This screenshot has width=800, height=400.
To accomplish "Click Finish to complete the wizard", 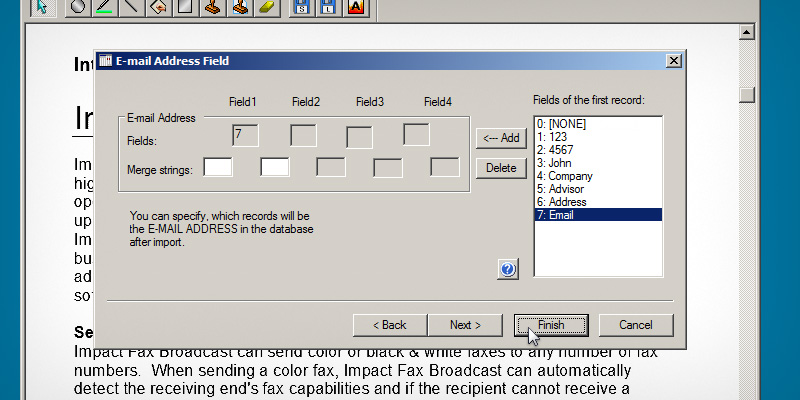I will pyautogui.click(x=551, y=325).
